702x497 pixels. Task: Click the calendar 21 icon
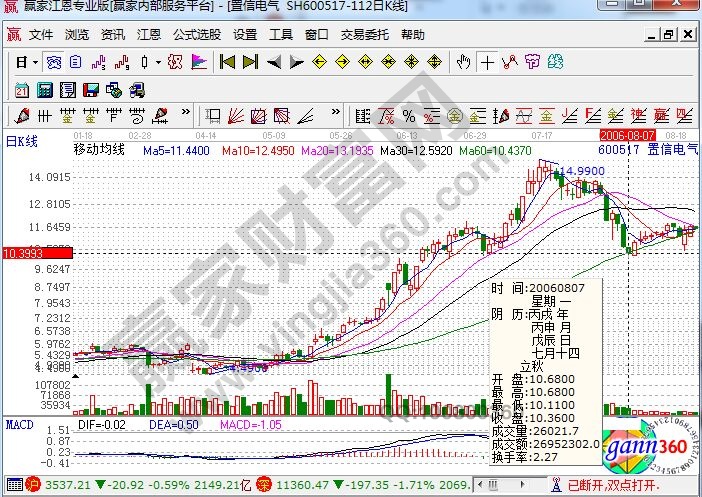[x=20, y=88]
